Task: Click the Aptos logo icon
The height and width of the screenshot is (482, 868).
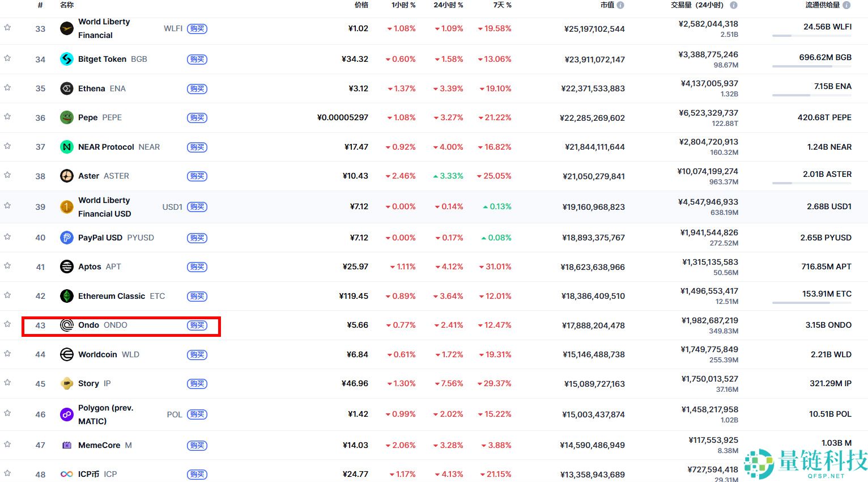Action: click(x=67, y=267)
